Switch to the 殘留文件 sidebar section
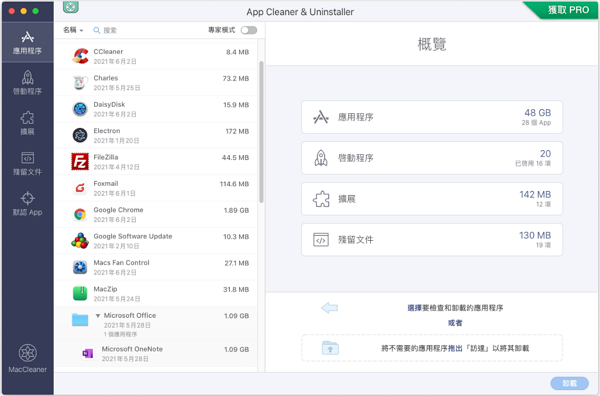600x396 pixels. 27,163
